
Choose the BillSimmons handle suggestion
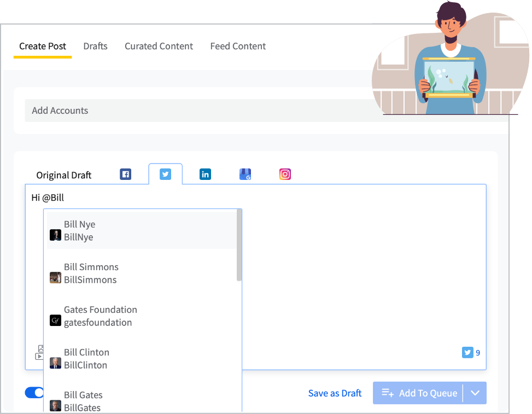[90, 280]
